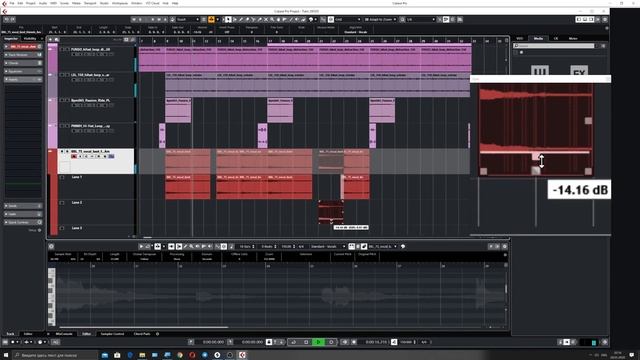Open Adapt to Zoom grid dropdown
The image size is (640, 360).
tap(380, 19)
